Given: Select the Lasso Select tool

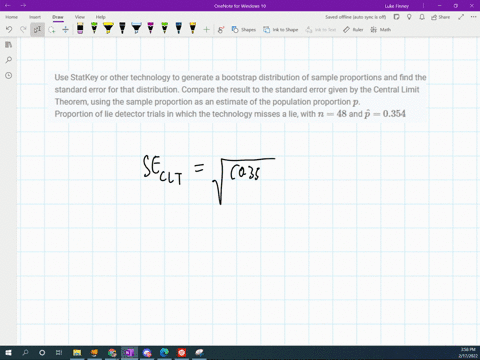Looking at the screenshot, I should click(51, 30).
